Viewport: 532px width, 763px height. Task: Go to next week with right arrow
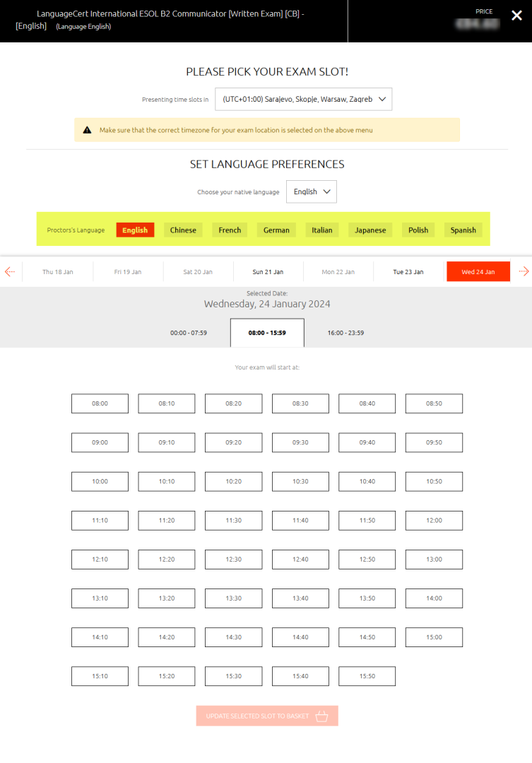coord(524,271)
